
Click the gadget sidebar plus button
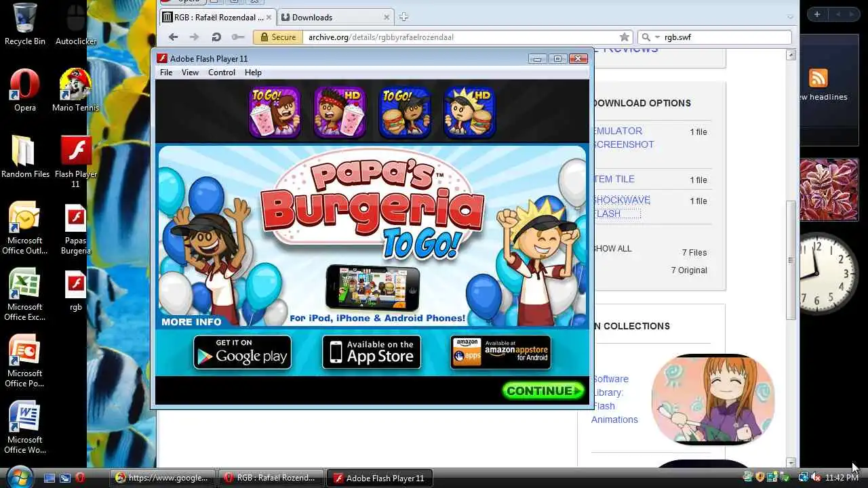pos(817,14)
